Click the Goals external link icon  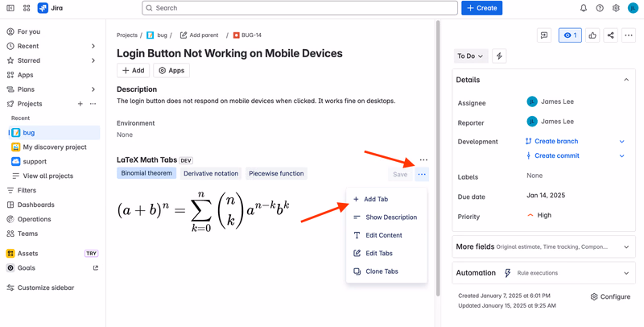[x=95, y=268]
